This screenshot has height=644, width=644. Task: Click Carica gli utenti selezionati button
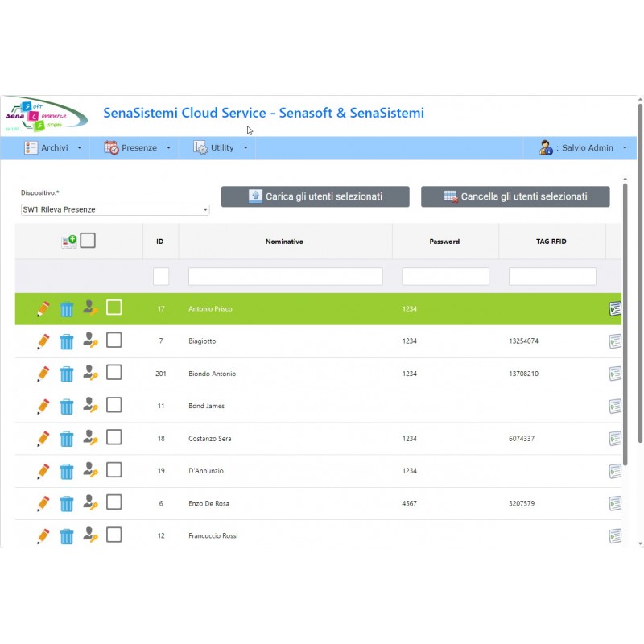coord(315,196)
